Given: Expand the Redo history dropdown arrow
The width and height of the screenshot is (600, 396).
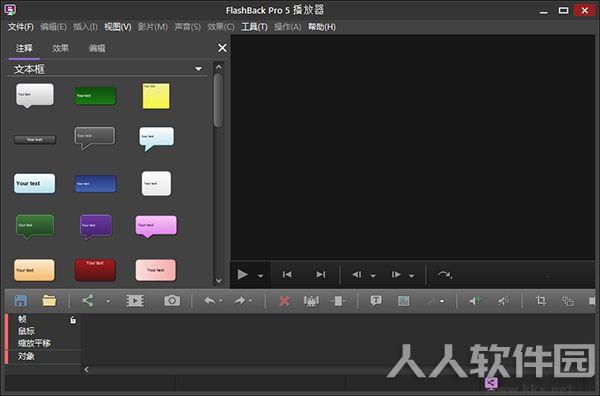Looking at the screenshot, I should coord(251,301).
